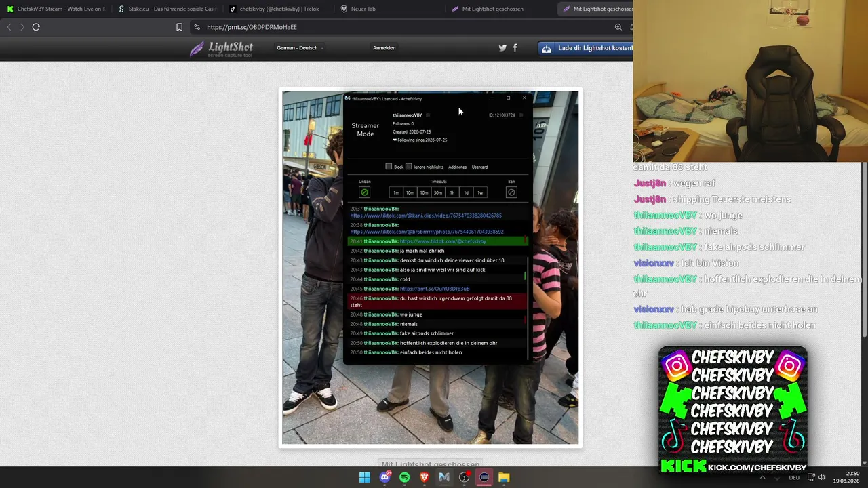
Task: Open Spotify from the taskbar
Action: click(405, 477)
